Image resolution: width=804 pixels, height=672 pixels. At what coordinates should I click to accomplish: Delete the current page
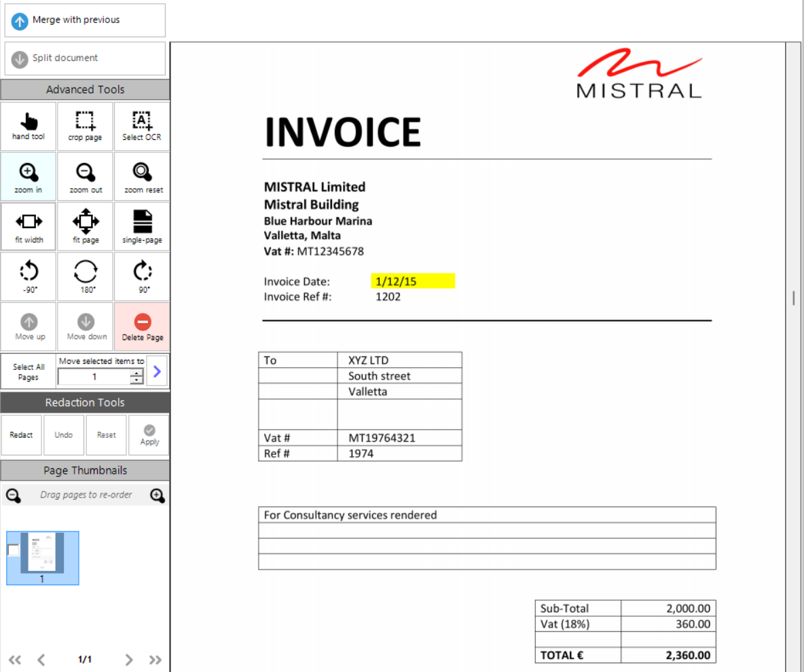click(143, 326)
